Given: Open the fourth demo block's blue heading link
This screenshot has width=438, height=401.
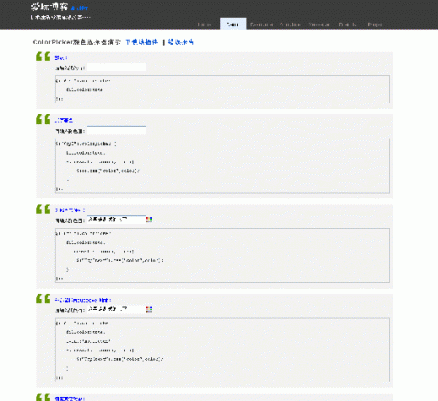Looking at the screenshot, I should click(x=83, y=300).
